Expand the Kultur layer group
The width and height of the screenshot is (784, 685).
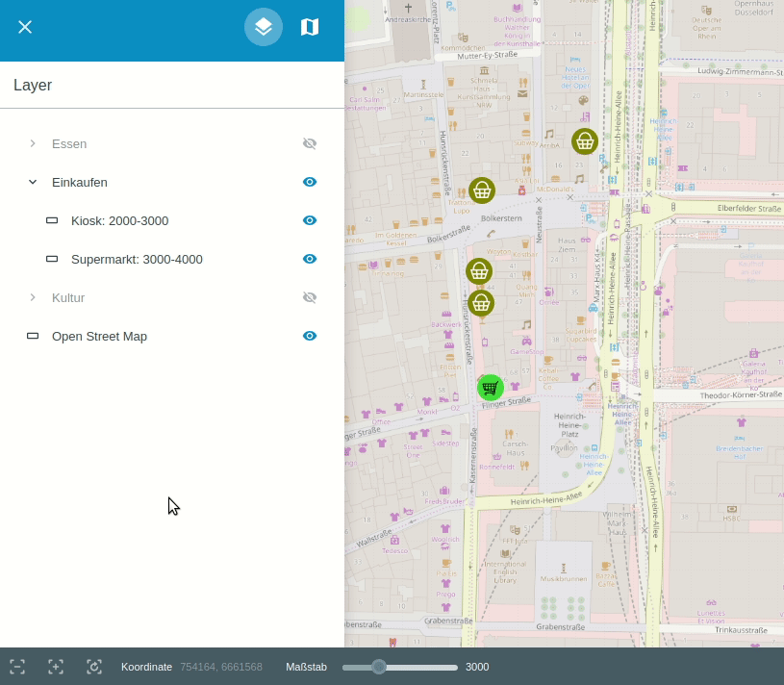coord(33,297)
